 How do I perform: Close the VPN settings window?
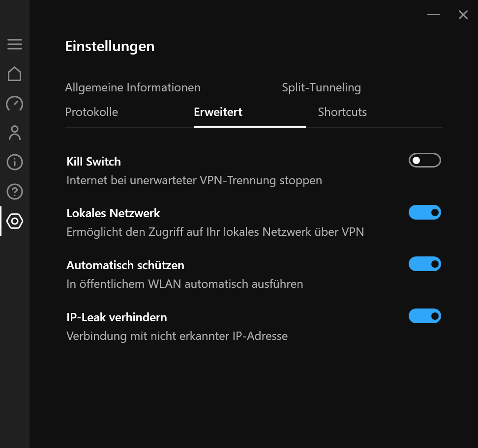tap(463, 15)
